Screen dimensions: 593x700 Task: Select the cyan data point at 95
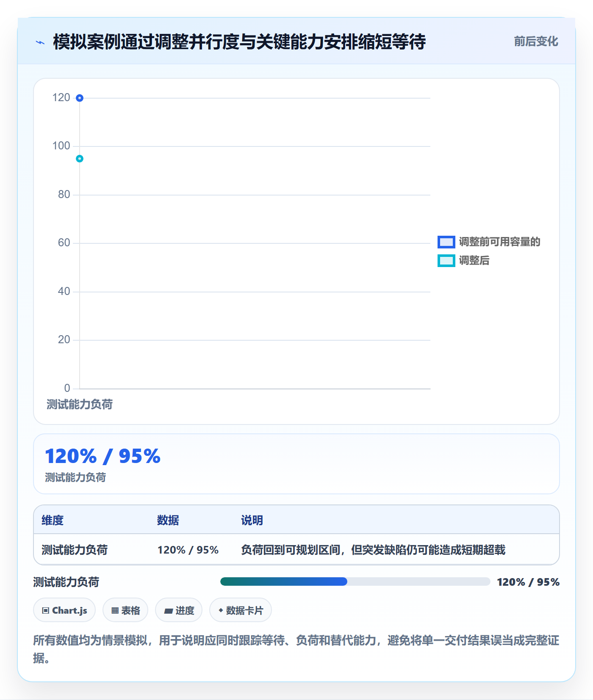click(80, 159)
